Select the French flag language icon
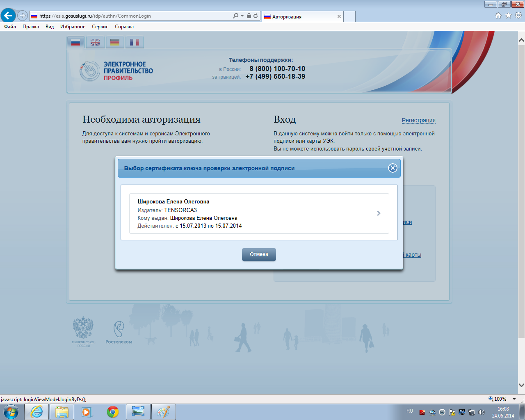 (135, 42)
